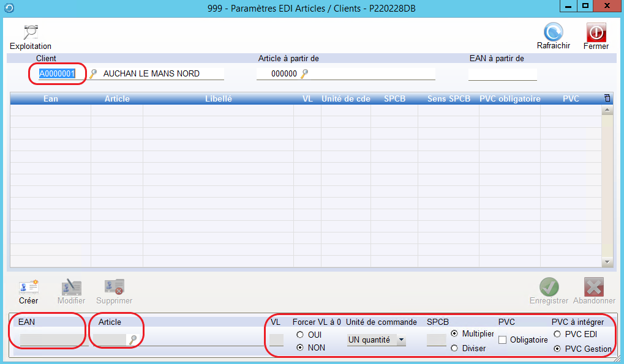624x364 pixels.
Task: Click the EAN à partir de field
Action: pos(502,74)
